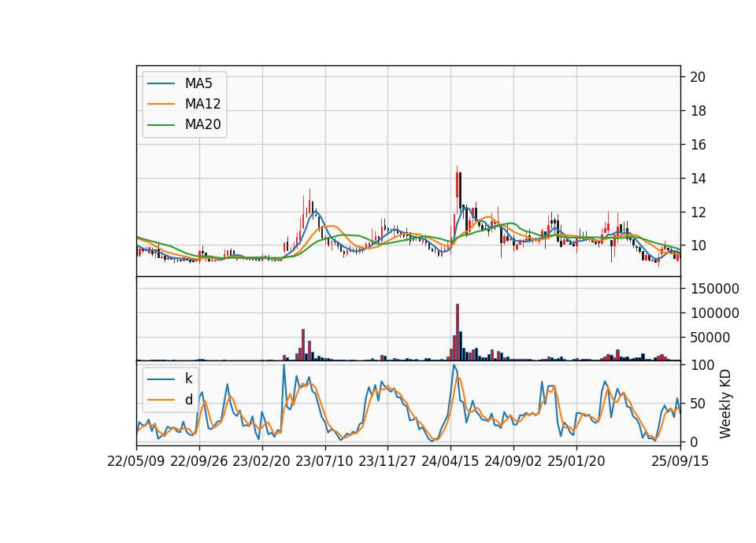Click the price axis value 16
756x543 pixels.
(x=698, y=145)
